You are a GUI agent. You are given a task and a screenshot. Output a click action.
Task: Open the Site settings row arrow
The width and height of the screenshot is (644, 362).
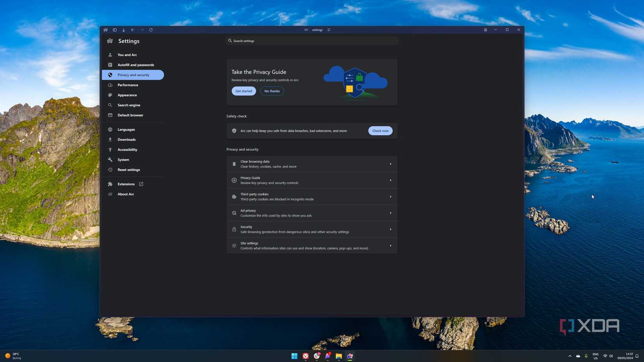[x=390, y=246]
